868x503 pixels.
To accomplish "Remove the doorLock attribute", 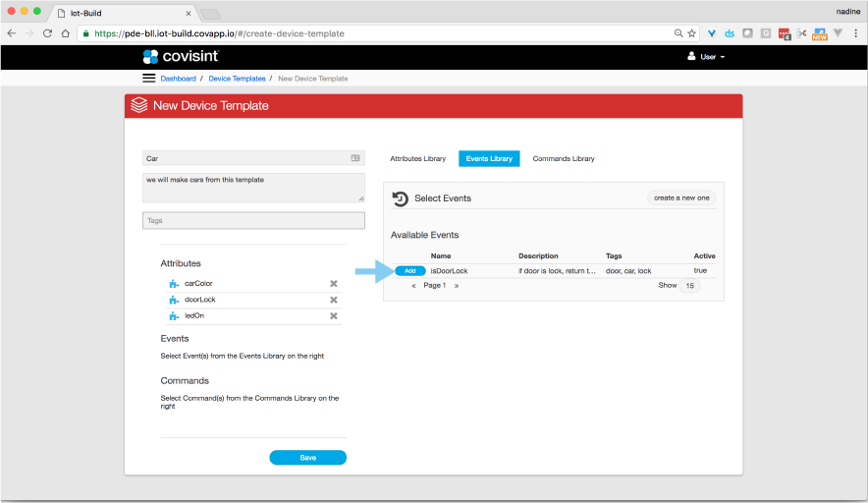I will (334, 300).
